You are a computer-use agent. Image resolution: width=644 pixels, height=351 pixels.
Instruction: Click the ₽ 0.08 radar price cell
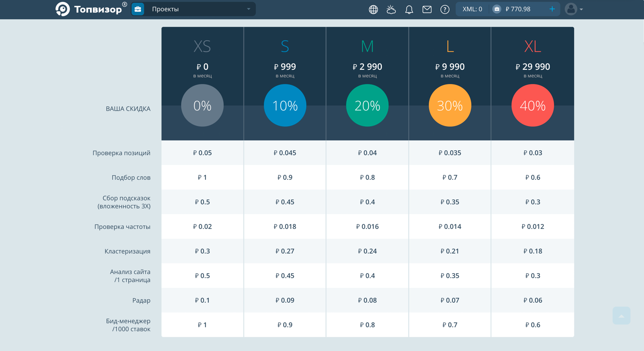(x=367, y=300)
